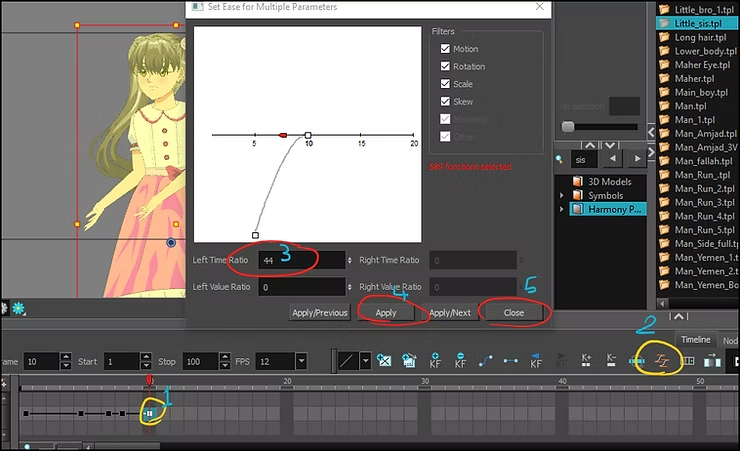Viewport: 740px width, 451px height.
Task: Click the FPS value field showing 12
Action: coord(275,361)
